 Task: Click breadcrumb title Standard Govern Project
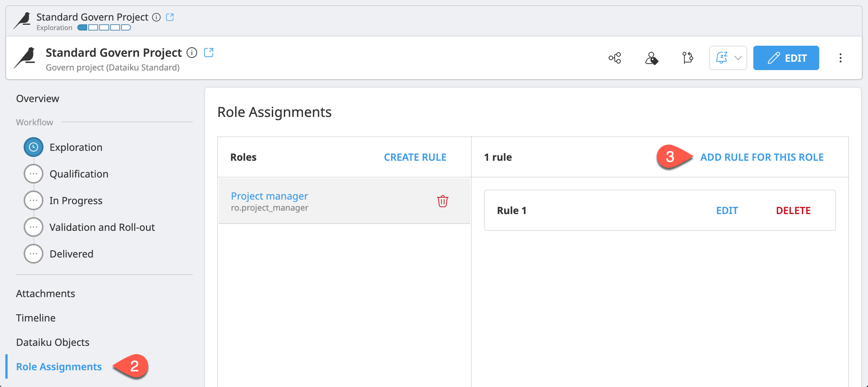(92, 17)
